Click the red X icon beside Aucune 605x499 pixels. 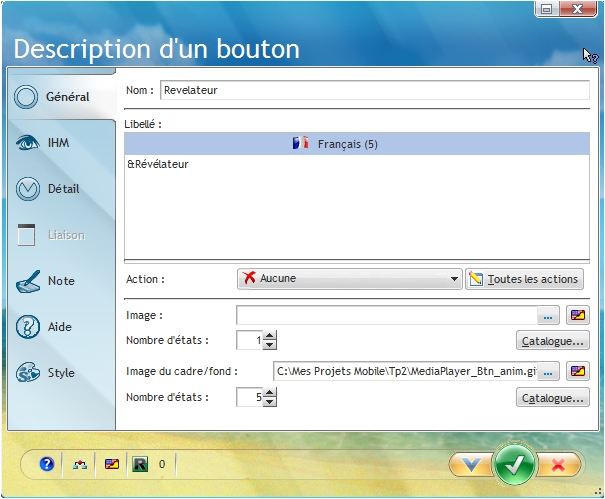click(249, 277)
